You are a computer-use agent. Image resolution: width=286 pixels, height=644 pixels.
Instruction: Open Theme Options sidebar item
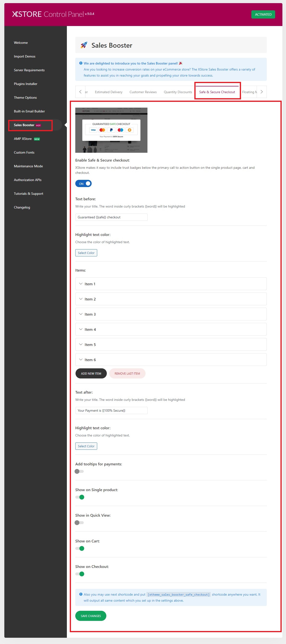point(25,98)
